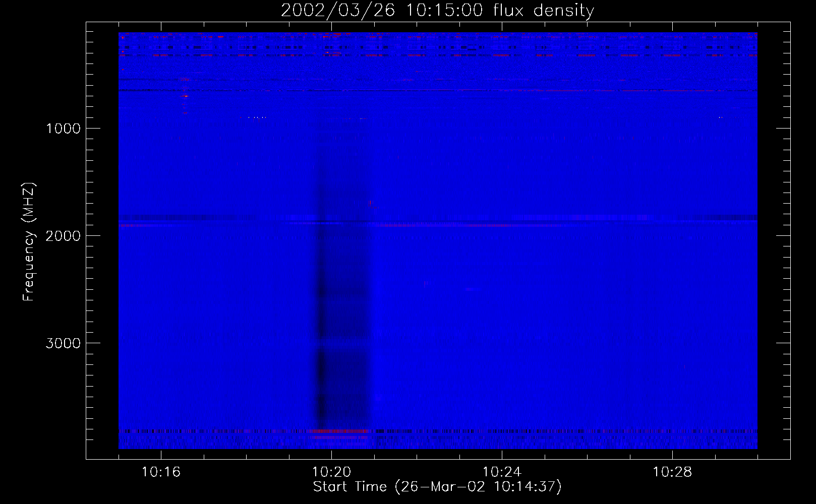Viewport: 816px width, 504px height.
Task: Click the 'Frequency (MHZ)' axis label
Action: (29, 242)
